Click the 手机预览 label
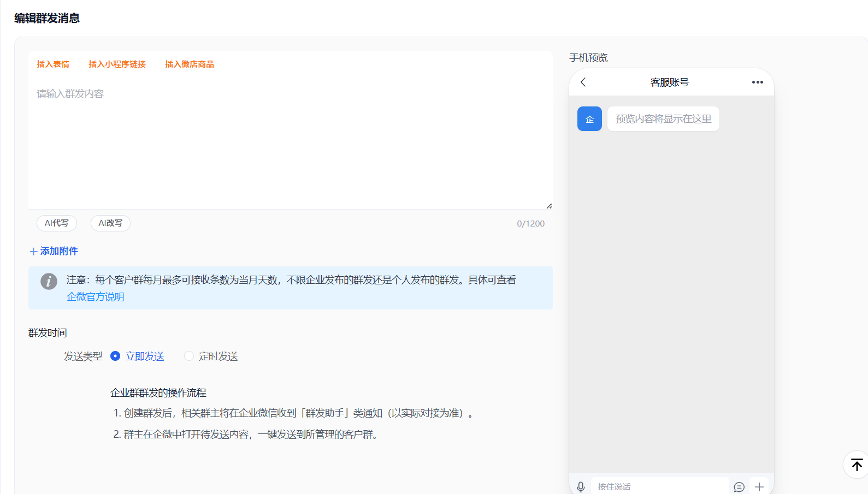868x494 pixels. coord(588,57)
